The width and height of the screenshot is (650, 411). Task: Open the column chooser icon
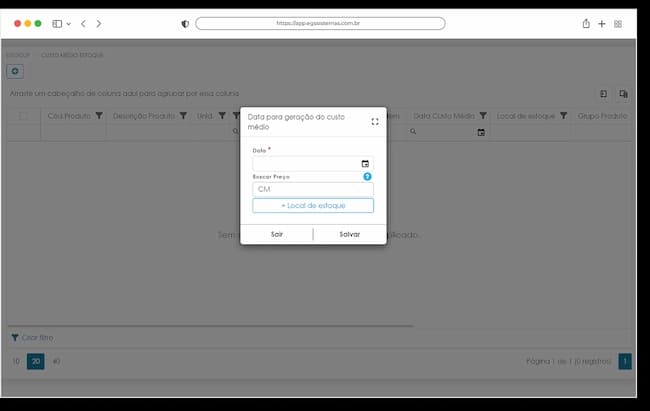pyautogui.click(x=623, y=94)
